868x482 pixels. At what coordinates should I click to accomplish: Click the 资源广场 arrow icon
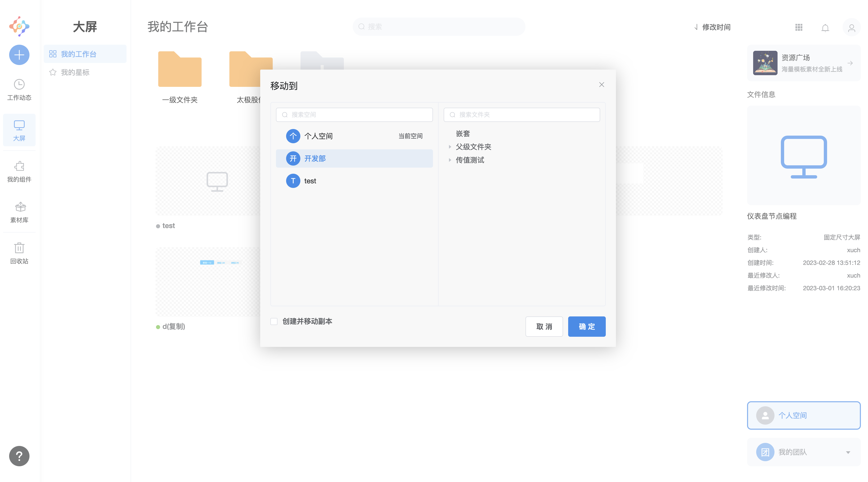[x=850, y=63]
